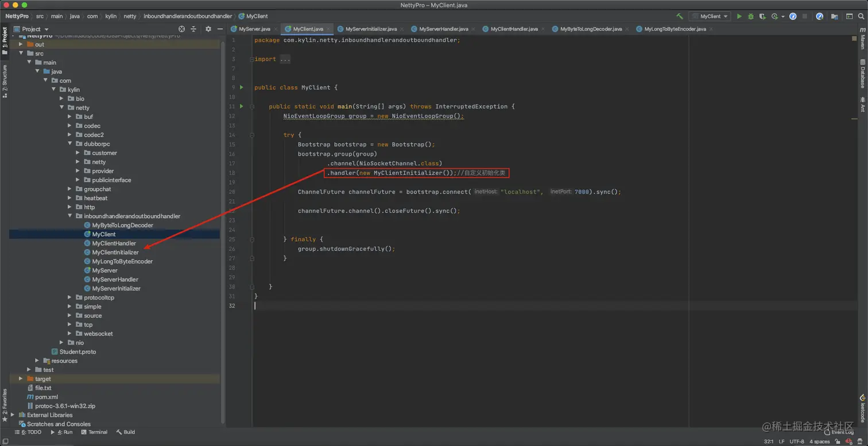This screenshot has height=446, width=868.
Task: Close the MyClient.java tab
Action: point(329,29)
